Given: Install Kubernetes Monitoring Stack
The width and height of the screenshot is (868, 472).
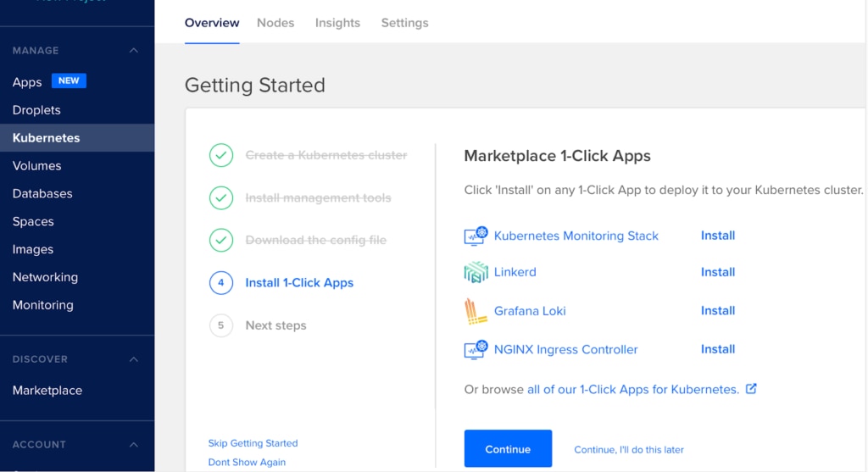Looking at the screenshot, I should point(718,236).
